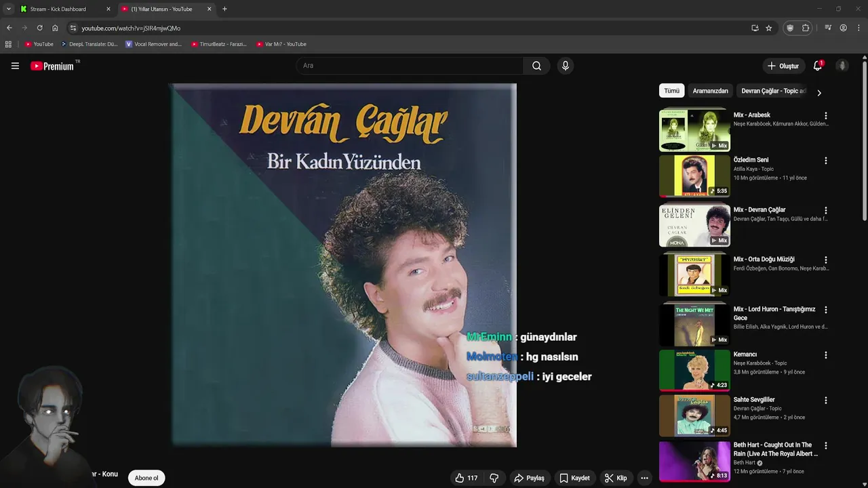Open the browser media control icon
868x488 pixels.
click(x=828, y=28)
